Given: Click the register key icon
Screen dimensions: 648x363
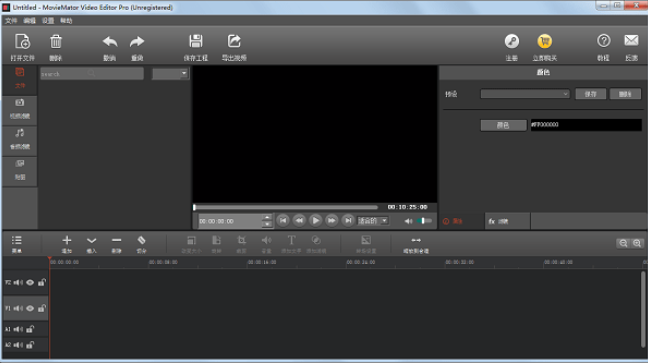Looking at the screenshot, I should pyautogui.click(x=512, y=41).
